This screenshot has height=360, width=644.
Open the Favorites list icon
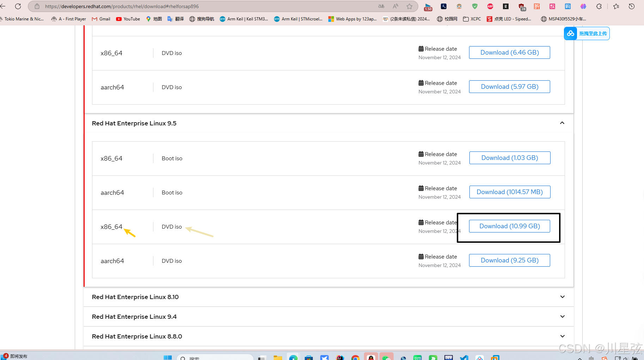point(616,6)
